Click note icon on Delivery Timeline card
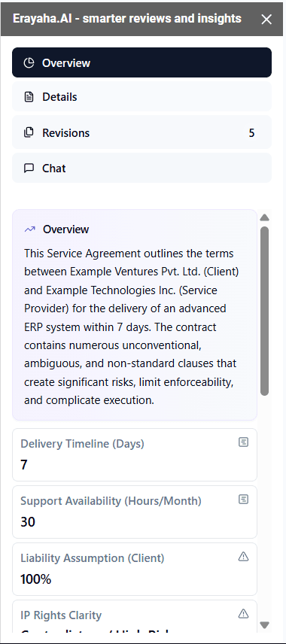286x644 pixels. click(244, 442)
